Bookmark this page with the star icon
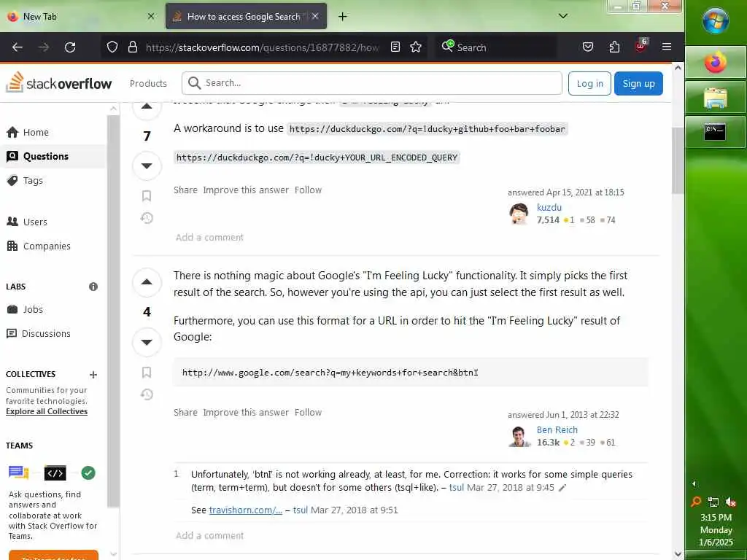 tap(416, 47)
